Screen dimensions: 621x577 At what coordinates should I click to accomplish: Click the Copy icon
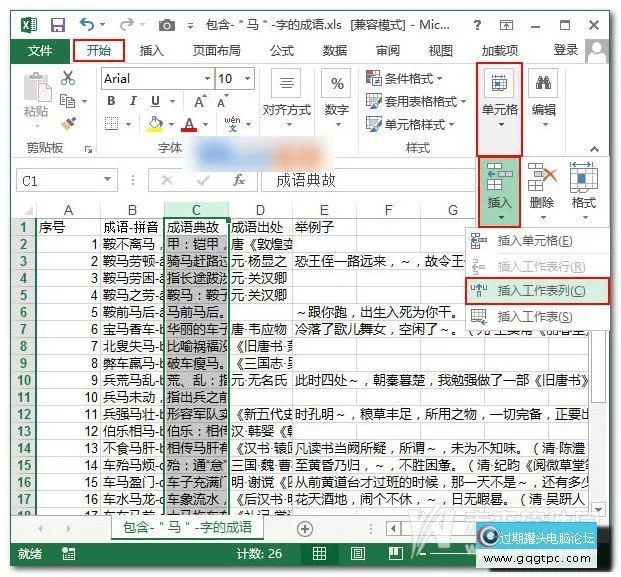click(67, 101)
